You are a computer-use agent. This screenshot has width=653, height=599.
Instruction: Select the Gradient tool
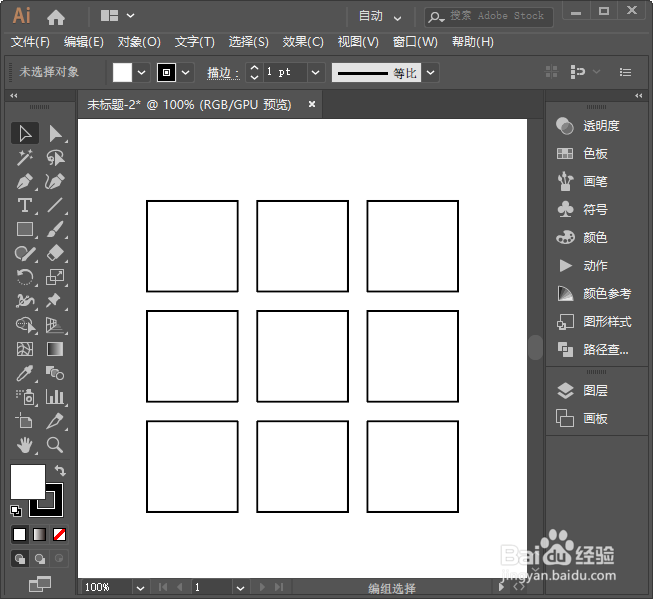55,349
